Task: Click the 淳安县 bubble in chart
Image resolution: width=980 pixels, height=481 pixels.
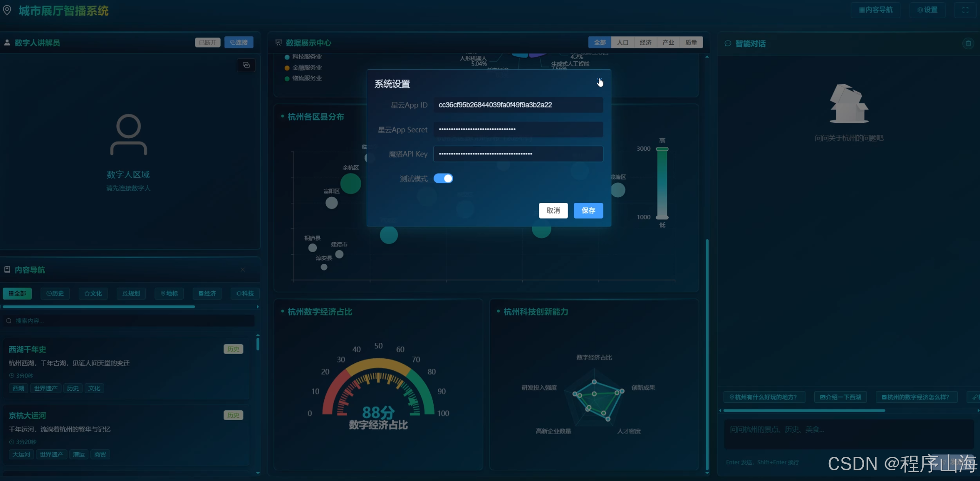Action: [324, 267]
